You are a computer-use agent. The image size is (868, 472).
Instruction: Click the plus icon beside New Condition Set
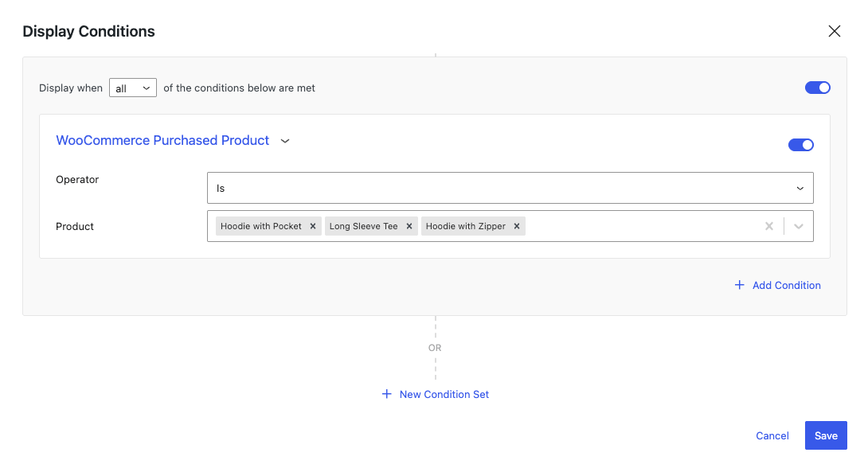[x=386, y=394]
